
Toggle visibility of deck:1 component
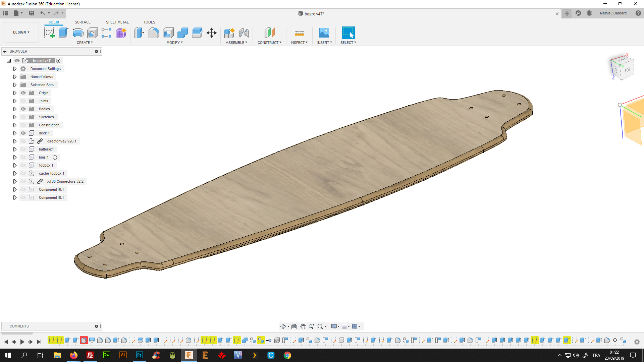click(x=23, y=133)
